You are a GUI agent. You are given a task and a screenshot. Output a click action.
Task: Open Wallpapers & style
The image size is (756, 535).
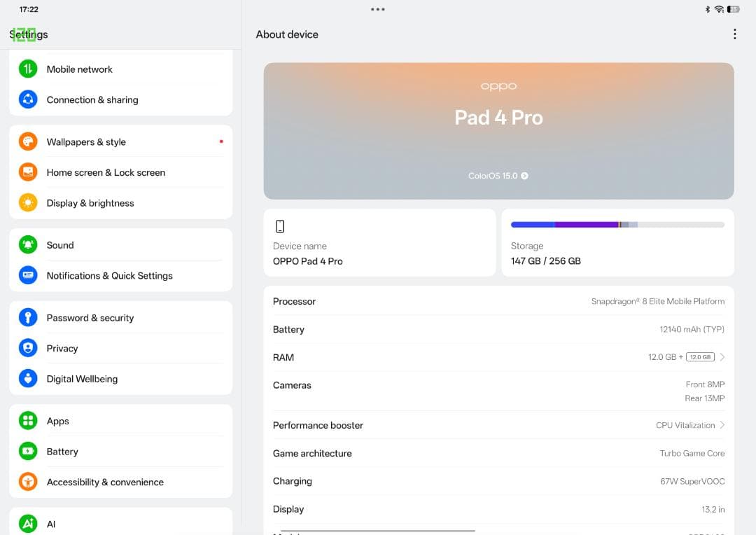click(87, 141)
